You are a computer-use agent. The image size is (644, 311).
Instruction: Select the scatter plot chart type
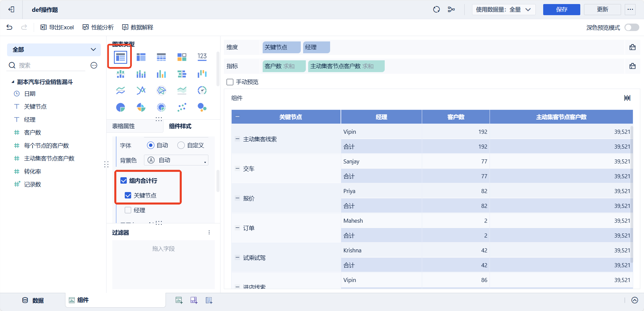point(182,107)
